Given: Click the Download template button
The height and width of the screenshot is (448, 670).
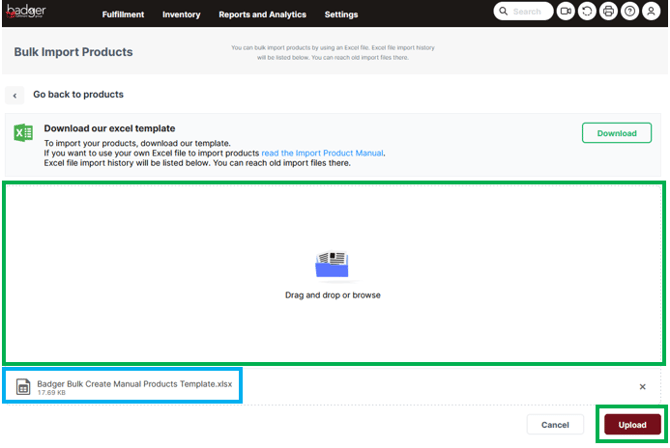Looking at the screenshot, I should tap(616, 133).
